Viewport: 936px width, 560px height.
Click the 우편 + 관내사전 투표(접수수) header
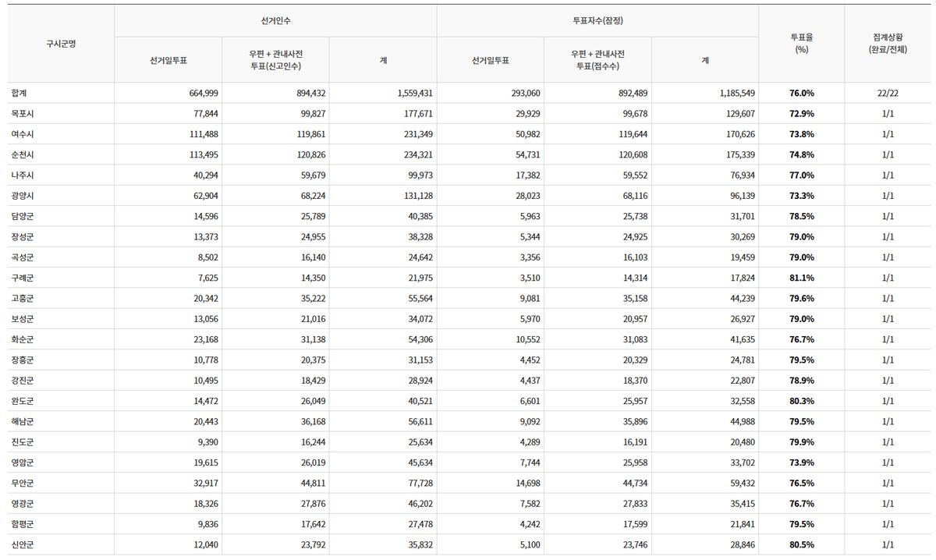[597, 60]
